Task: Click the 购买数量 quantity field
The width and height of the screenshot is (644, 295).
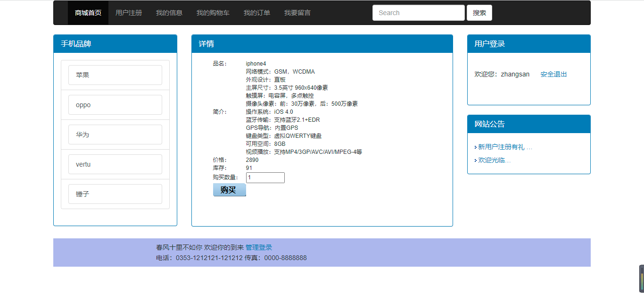Action: 265,177
